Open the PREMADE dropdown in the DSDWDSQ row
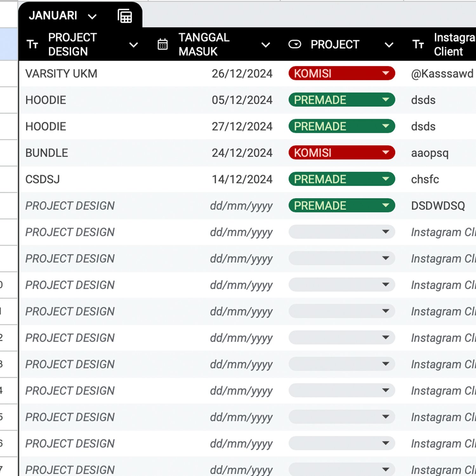This screenshot has height=476, width=476. [342, 205]
